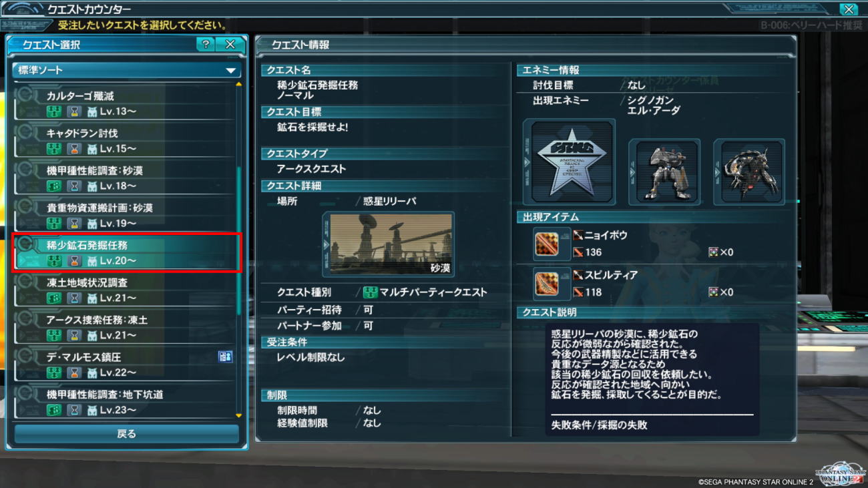Choose quest アークス捜索任務:凍土
The height and width of the screenshot is (488, 868).
[124, 328]
